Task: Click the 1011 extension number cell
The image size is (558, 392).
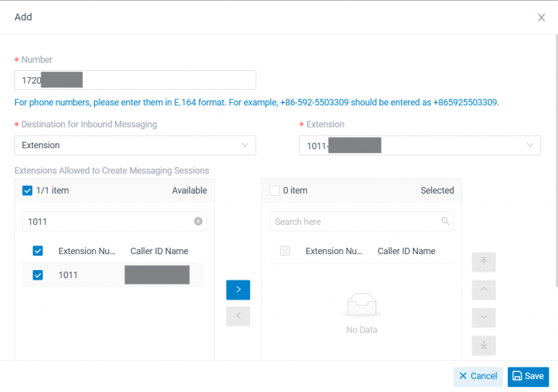Action: (x=68, y=275)
